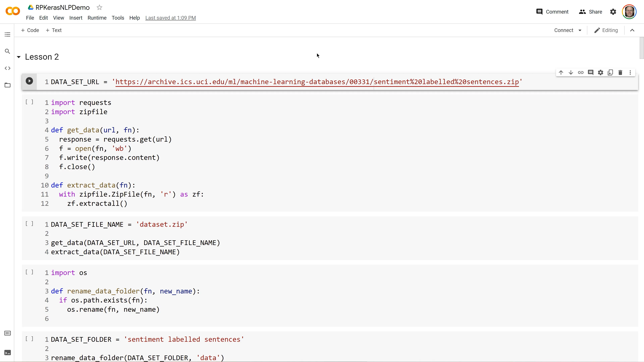Image resolution: width=644 pixels, height=362 pixels.
Task: Collapse the Lesson 2 section
Action: click(19, 57)
